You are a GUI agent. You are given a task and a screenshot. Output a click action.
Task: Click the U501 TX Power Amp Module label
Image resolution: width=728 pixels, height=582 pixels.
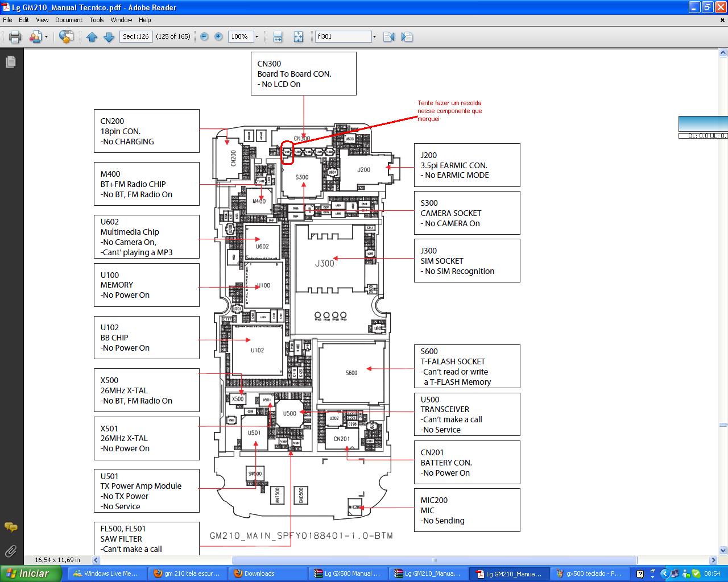147,491
